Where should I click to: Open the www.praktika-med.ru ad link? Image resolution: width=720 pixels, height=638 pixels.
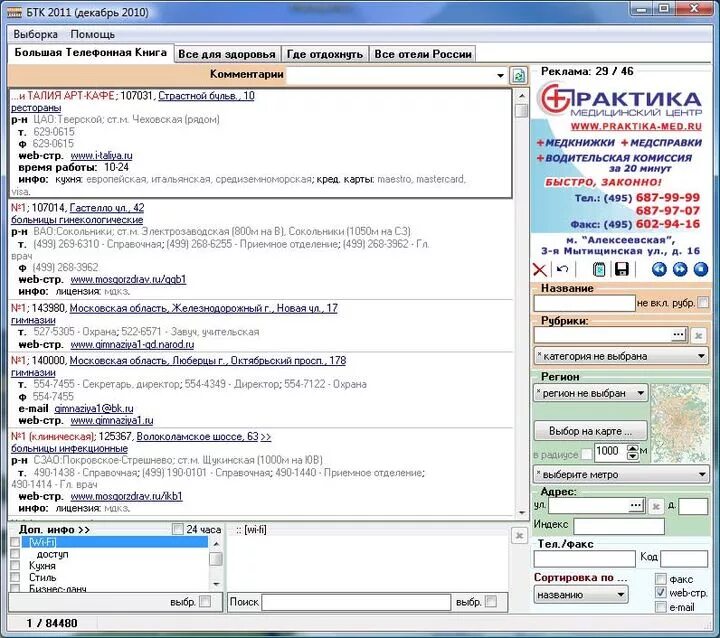[x=636, y=126]
